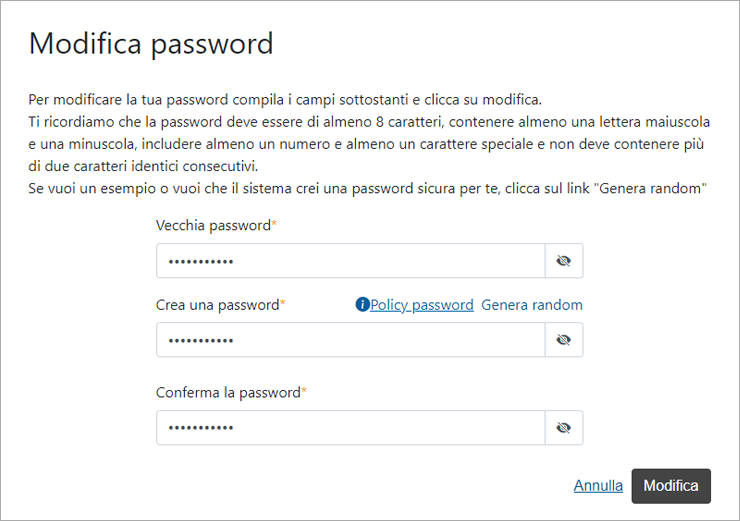Click the Conferma la password field label

(x=228, y=393)
